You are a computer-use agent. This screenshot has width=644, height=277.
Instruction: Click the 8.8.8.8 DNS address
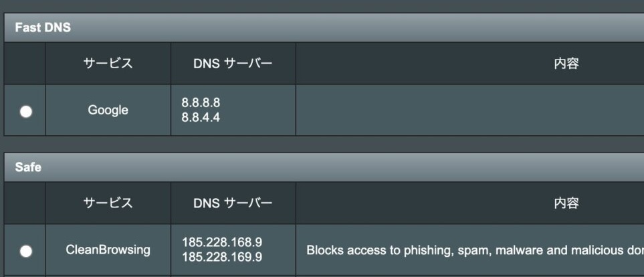(x=201, y=103)
